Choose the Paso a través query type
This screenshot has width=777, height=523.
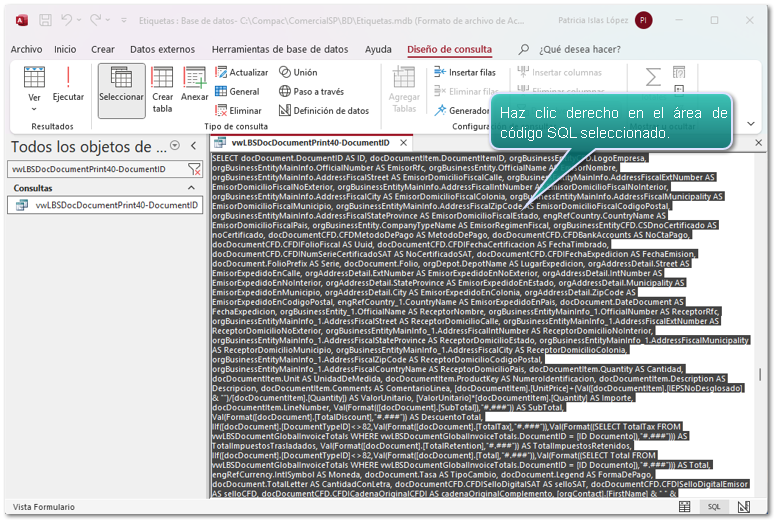311,91
